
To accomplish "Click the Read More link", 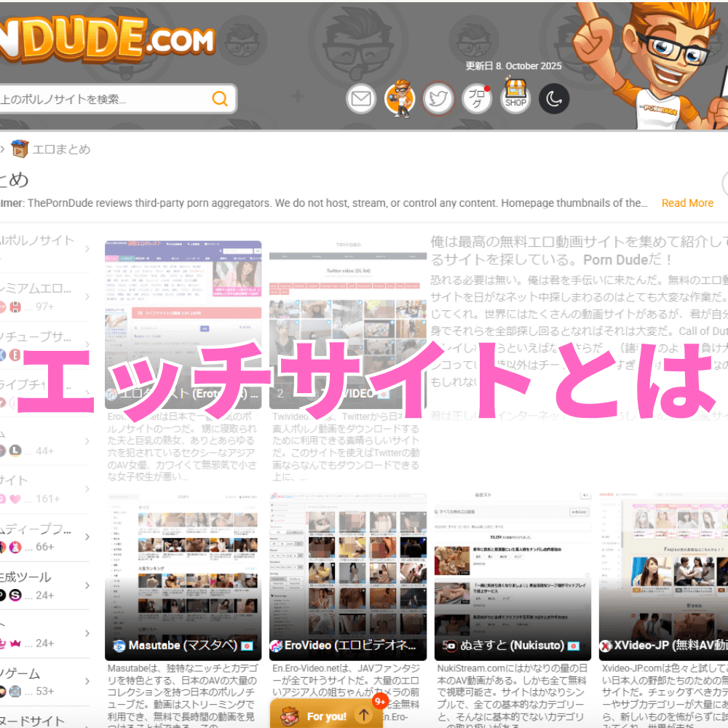I will pyautogui.click(x=687, y=203).
